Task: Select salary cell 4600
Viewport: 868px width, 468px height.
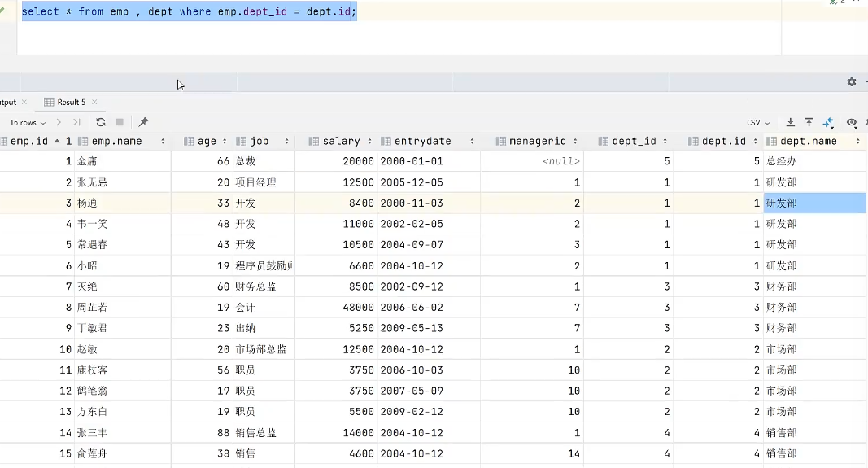Action: tap(336, 453)
